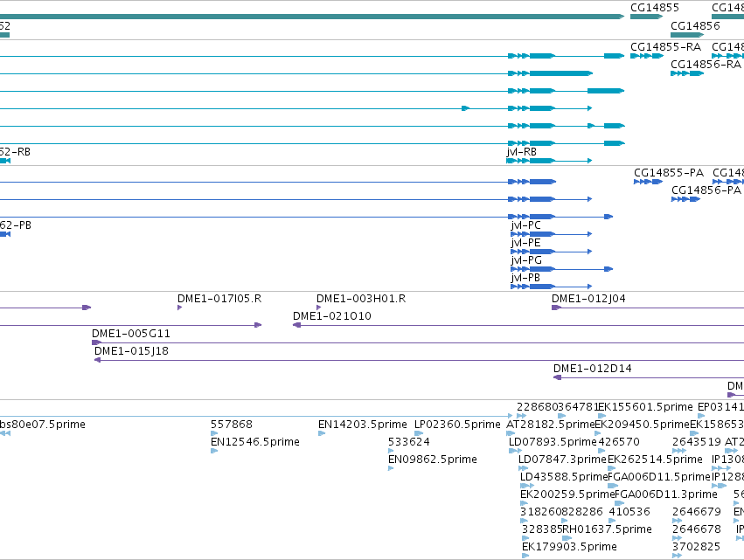Image resolution: width=744 pixels, height=560 pixels.
Task: Click the teal gene arrow under CG14856
Action: point(687,35)
